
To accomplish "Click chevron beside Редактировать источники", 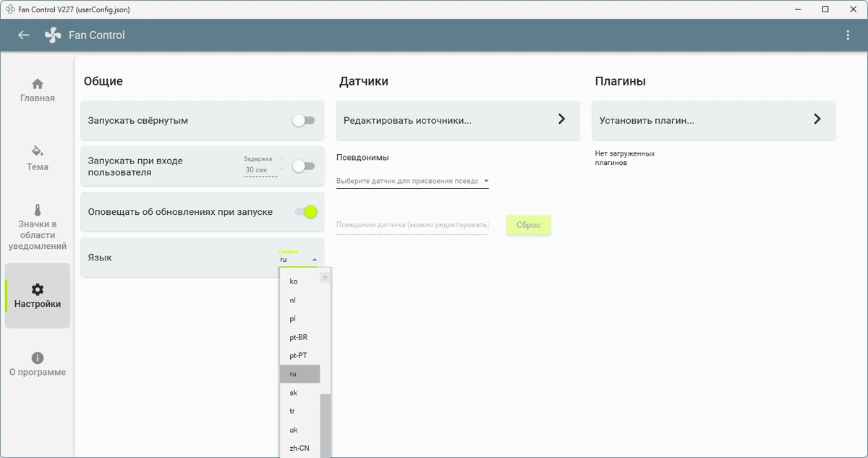I will point(561,119).
